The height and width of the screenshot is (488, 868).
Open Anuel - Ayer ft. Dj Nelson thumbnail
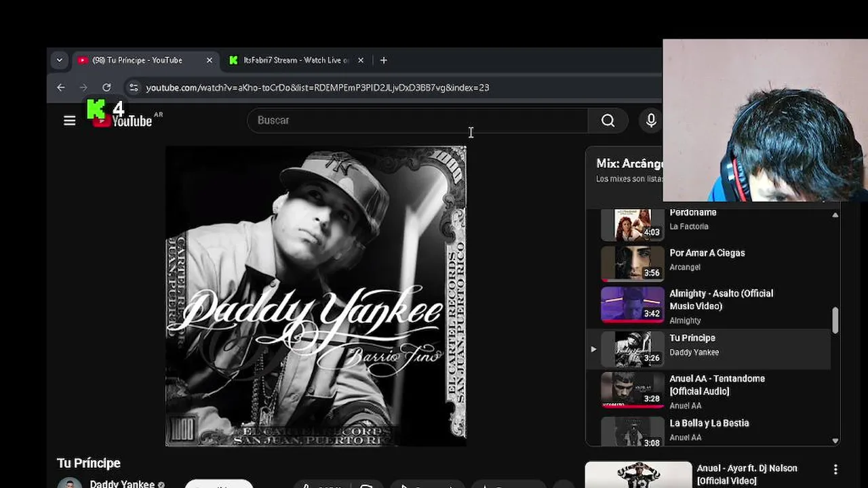tap(638, 474)
